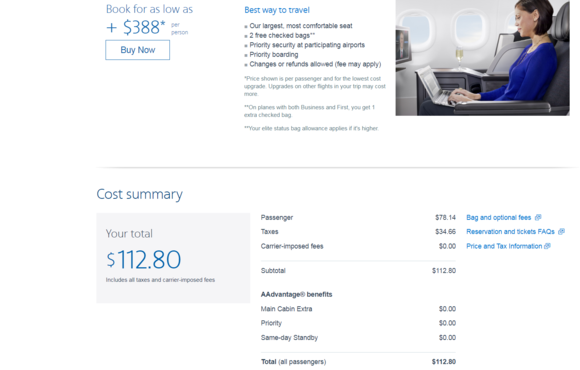
Task: Select the Passenger fare row
Action: click(x=358, y=218)
